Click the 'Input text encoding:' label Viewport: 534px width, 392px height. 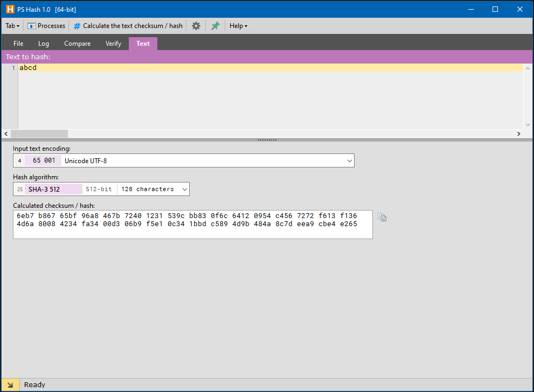(x=41, y=149)
